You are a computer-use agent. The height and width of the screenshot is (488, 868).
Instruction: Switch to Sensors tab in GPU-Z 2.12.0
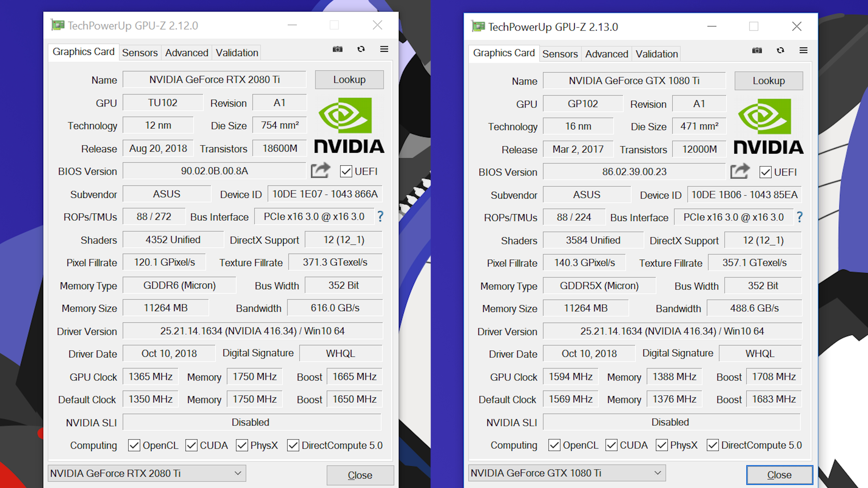[x=140, y=53]
